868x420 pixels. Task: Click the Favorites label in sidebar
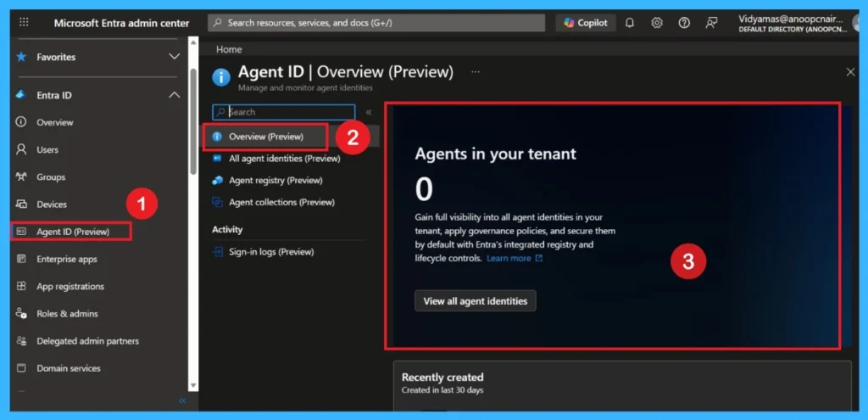tap(56, 57)
